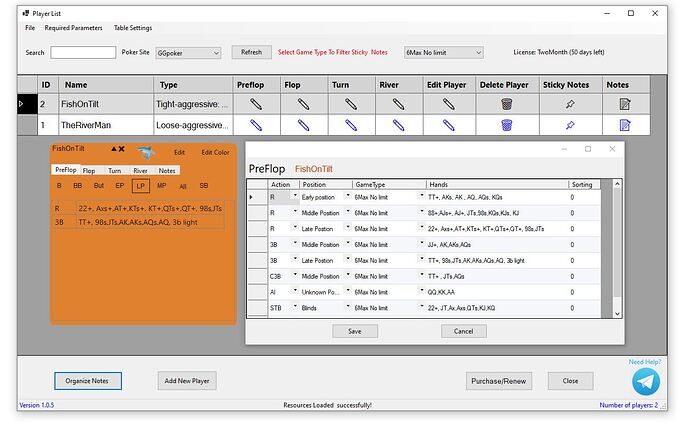Click the shark icon on sticky note
Viewport: 690px width, 429px height.
pyautogui.click(x=147, y=152)
